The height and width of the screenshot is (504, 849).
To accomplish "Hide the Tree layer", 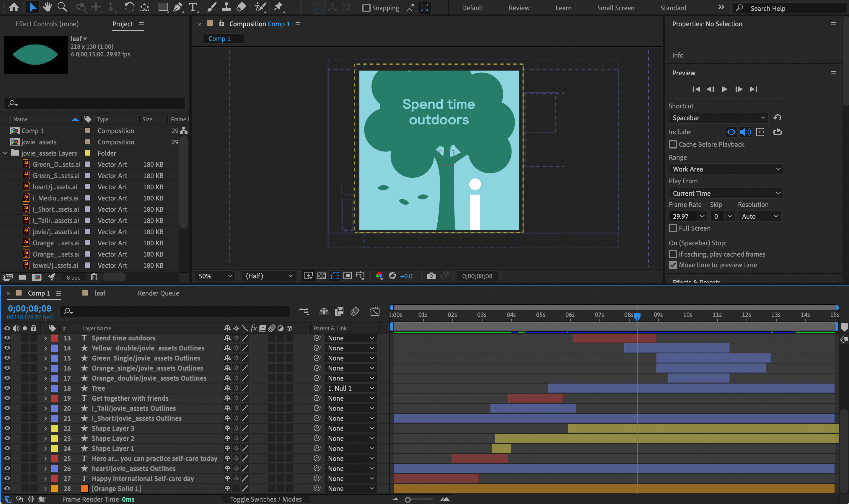I will (7, 388).
